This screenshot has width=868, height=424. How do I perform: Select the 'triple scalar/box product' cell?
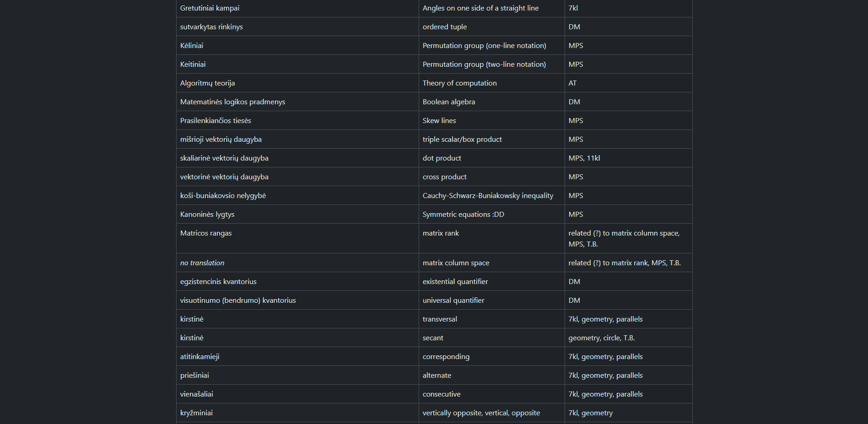click(462, 140)
